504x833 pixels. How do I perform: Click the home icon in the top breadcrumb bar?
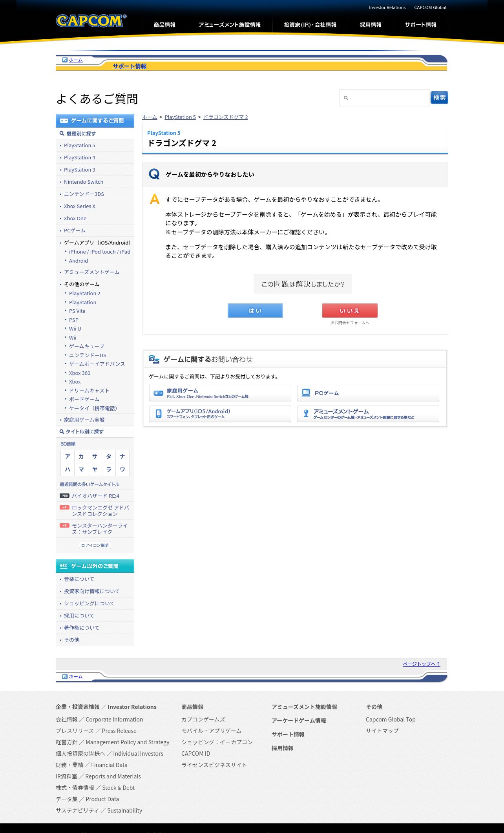coord(65,60)
